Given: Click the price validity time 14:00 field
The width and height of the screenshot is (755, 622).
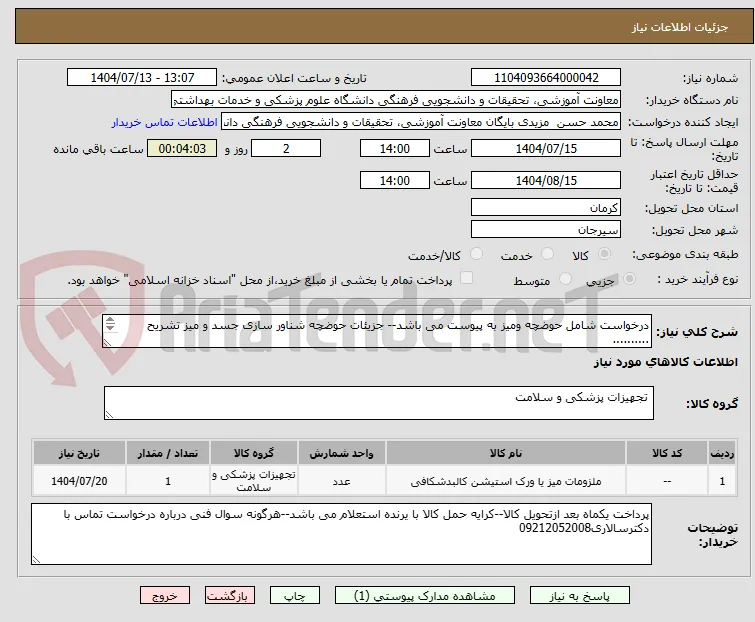Looking at the screenshot, I should pyautogui.click(x=395, y=181).
